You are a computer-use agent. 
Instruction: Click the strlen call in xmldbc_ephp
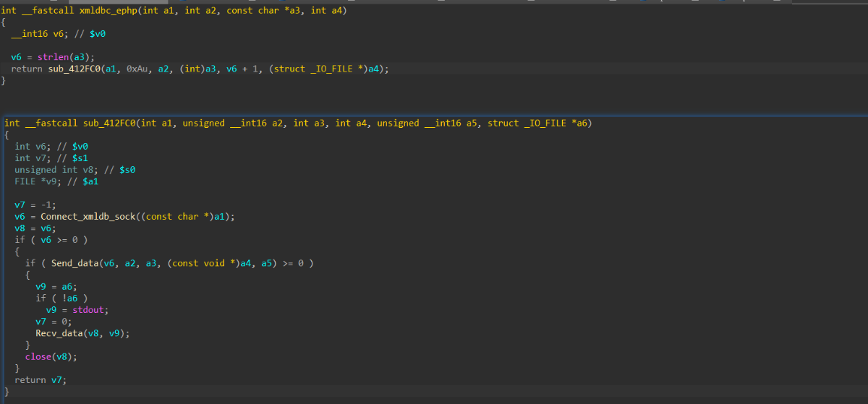coord(53,57)
